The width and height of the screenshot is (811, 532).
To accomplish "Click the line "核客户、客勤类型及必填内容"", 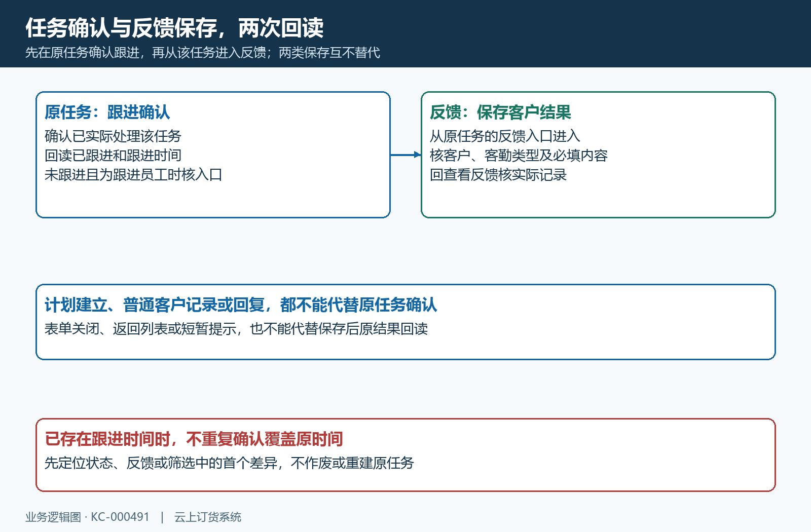I will tap(519, 155).
